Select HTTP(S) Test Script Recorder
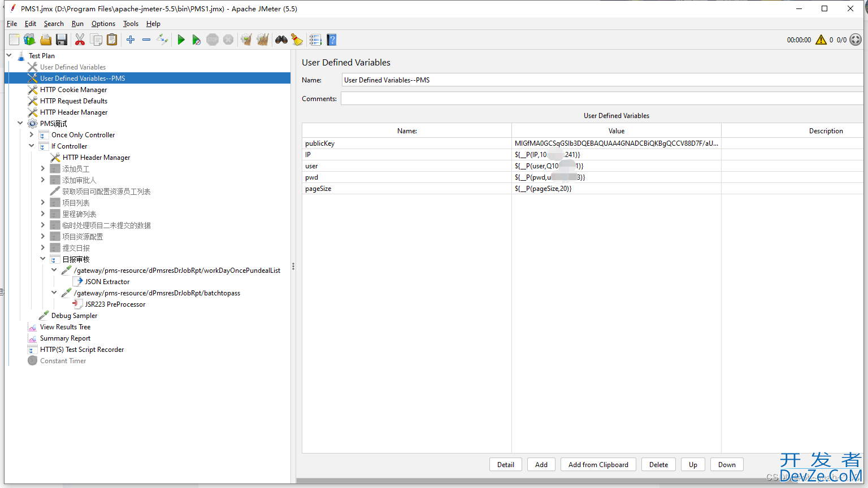This screenshot has height=488, width=868. pyautogui.click(x=81, y=350)
